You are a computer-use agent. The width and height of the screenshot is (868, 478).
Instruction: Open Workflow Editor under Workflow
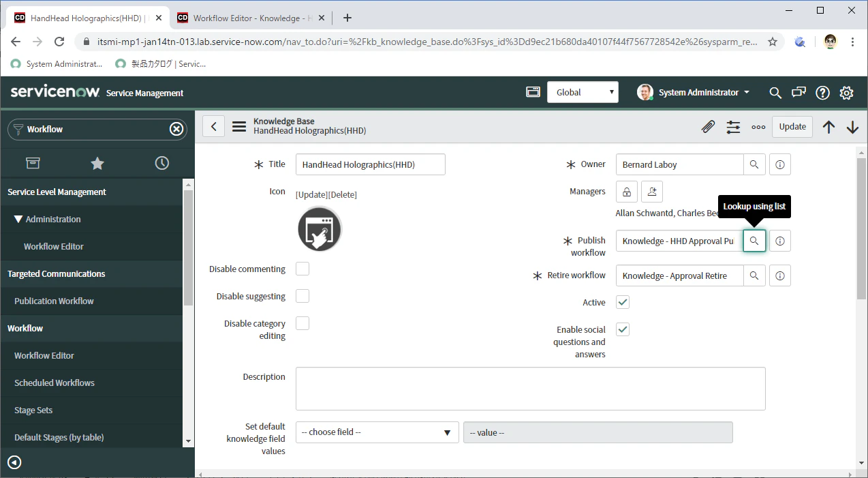coord(44,355)
